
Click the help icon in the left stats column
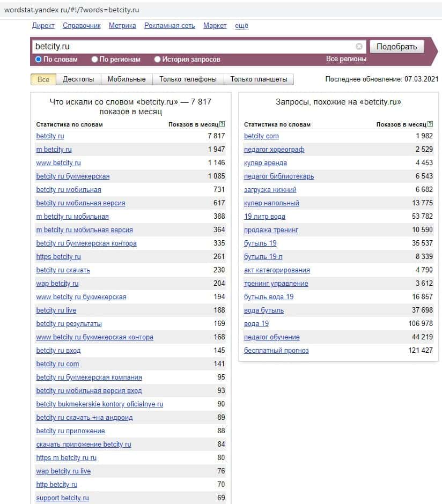[x=223, y=124]
